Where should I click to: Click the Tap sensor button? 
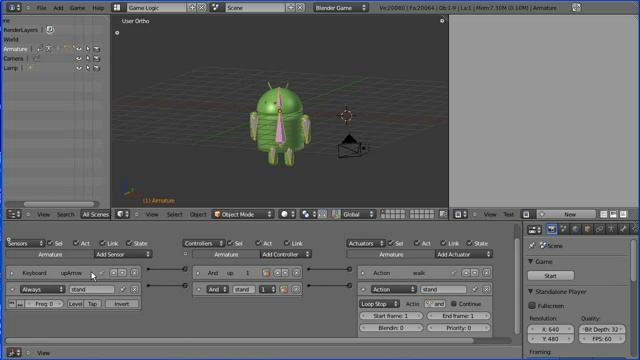tap(93, 304)
